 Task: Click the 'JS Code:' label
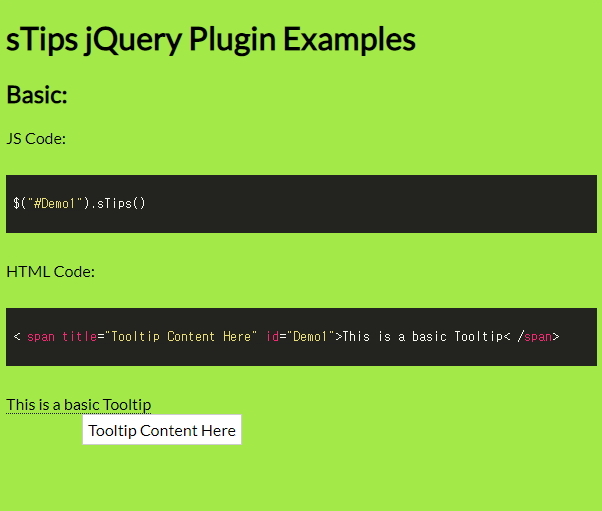[x=36, y=139]
